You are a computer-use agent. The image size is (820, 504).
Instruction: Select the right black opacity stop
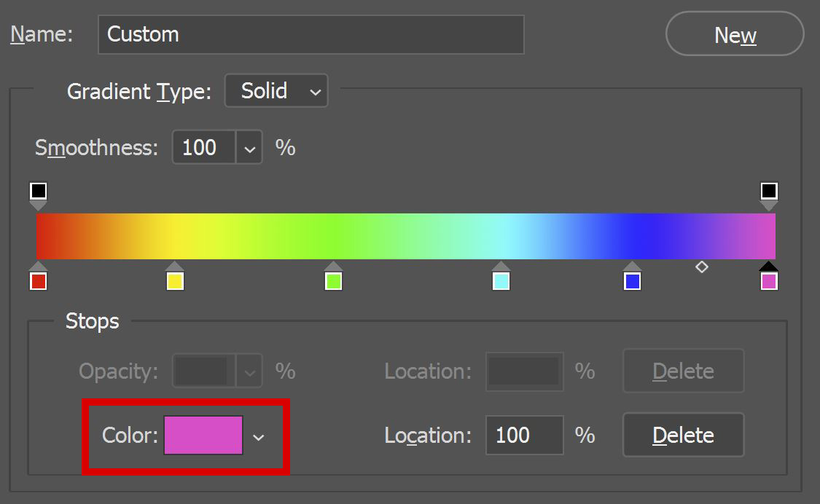(x=770, y=192)
